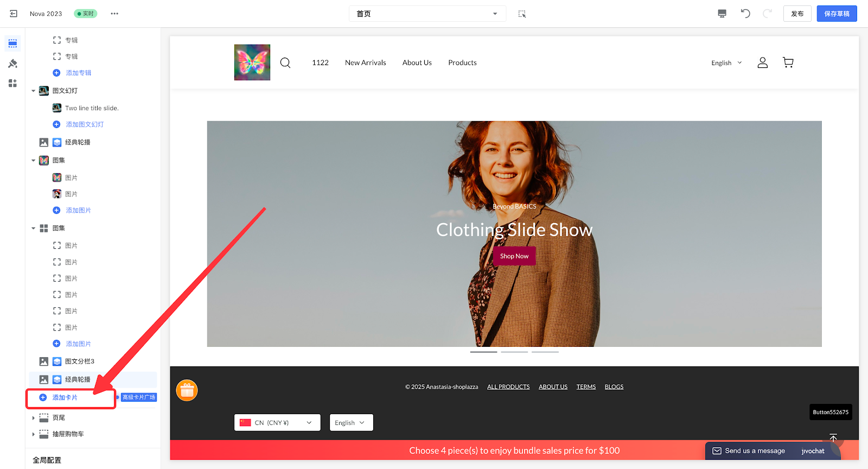Open the CN (CNY ¥) currency dropdown
This screenshot has height=469, width=868.
coord(277,422)
